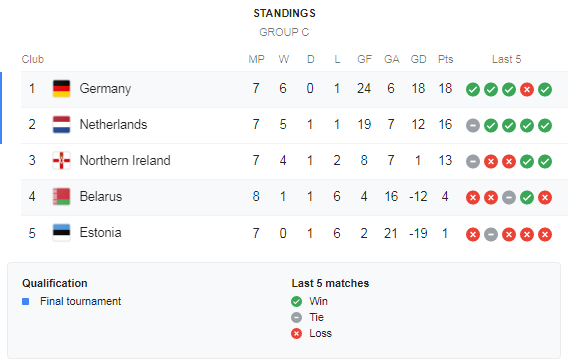The height and width of the screenshot is (360, 568).
Task: Click the Northern Ireland flag icon
Action: click(x=62, y=160)
